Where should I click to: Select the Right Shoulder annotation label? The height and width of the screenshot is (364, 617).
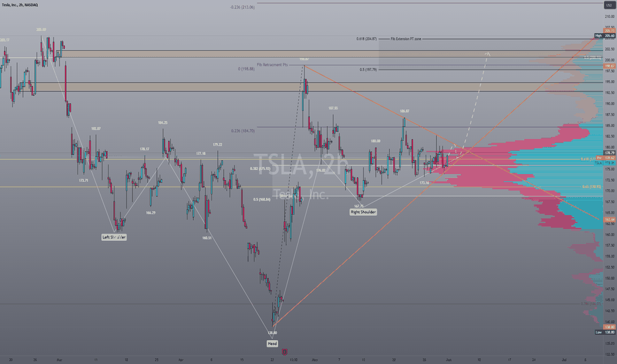click(363, 212)
